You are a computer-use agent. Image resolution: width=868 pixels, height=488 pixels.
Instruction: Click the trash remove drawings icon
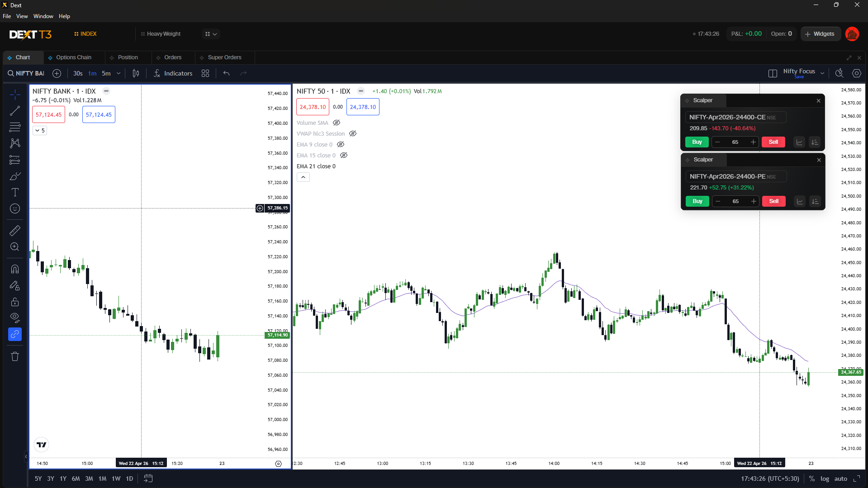15,356
